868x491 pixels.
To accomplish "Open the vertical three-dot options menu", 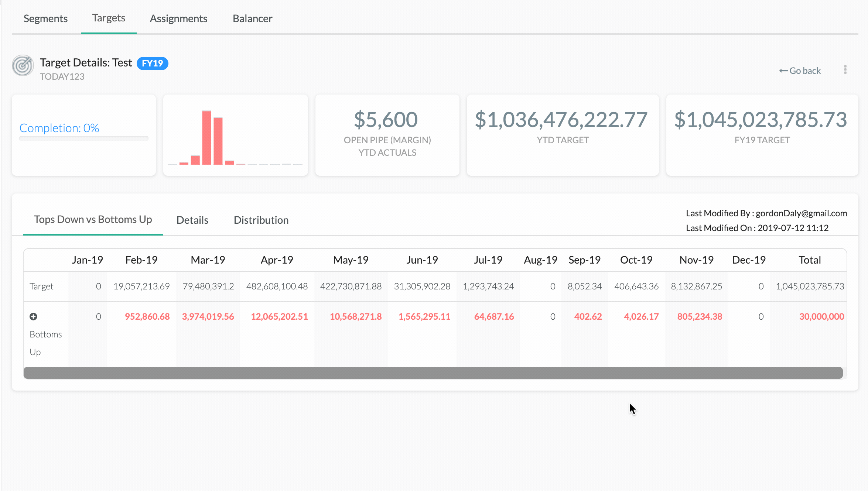I will [x=845, y=70].
